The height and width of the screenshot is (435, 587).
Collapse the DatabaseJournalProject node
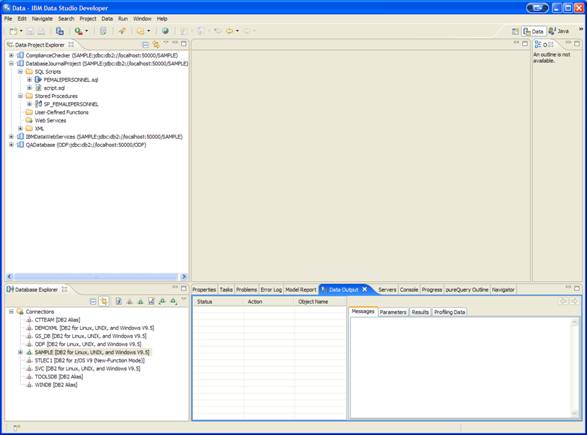[11, 64]
